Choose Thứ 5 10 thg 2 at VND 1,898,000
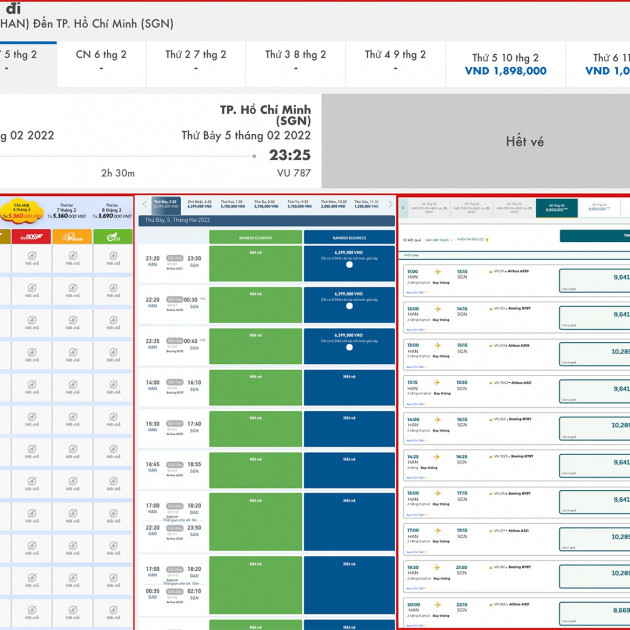 coord(505,64)
